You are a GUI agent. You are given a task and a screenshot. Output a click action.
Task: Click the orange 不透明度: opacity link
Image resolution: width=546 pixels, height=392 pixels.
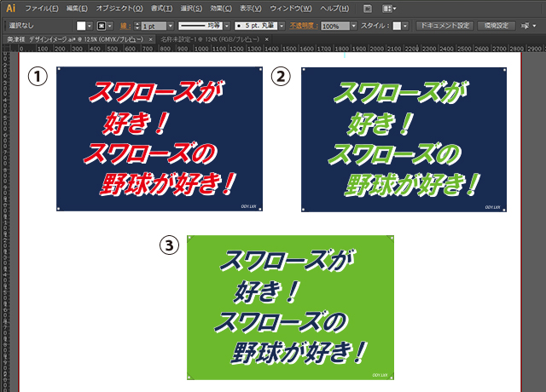[304, 26]
